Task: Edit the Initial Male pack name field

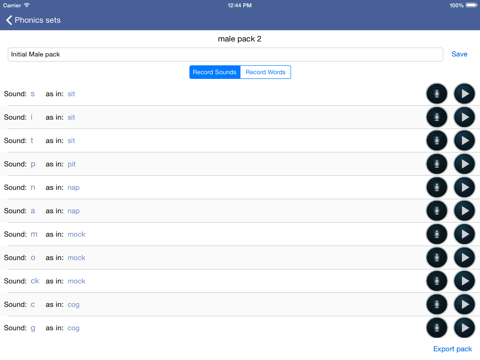Action: pos(225,54)
